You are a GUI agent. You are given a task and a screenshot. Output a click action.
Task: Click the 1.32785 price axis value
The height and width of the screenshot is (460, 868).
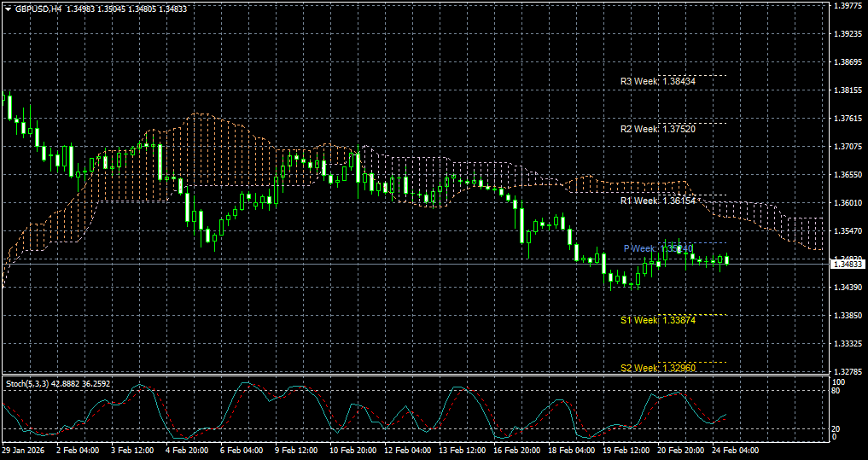coord(848,372)
